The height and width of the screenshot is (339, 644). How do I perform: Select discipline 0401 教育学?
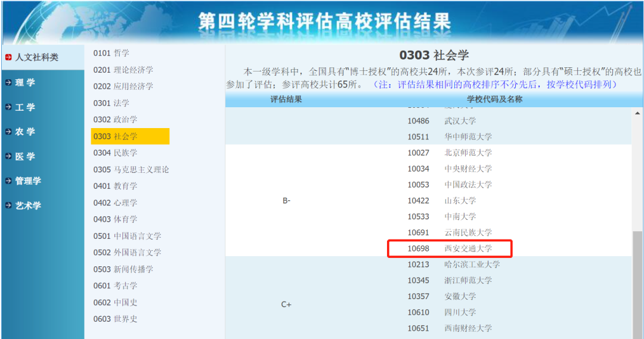(116, 186)
